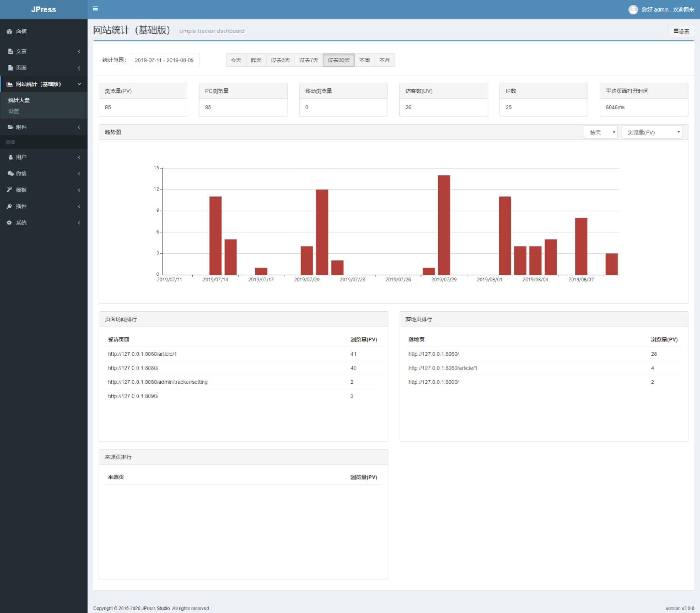Click the 2019/07/29 tallest chart bar

pos(444,225)
